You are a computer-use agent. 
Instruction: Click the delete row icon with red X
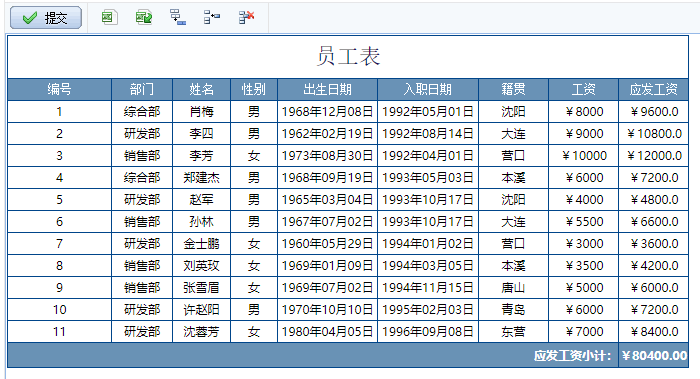point(246,17)
